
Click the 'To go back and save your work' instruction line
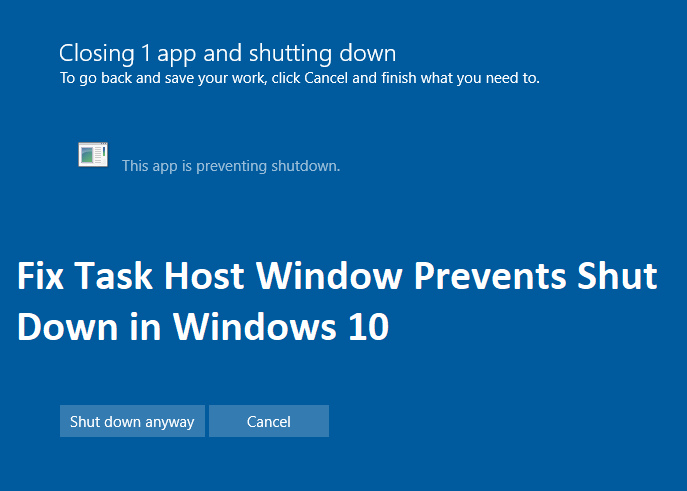point(299,77)
